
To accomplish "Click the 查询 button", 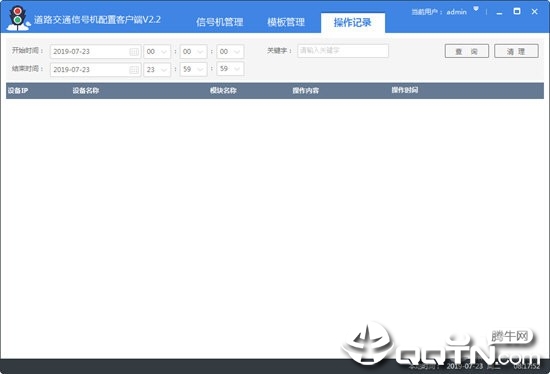I will pos(467,51).
